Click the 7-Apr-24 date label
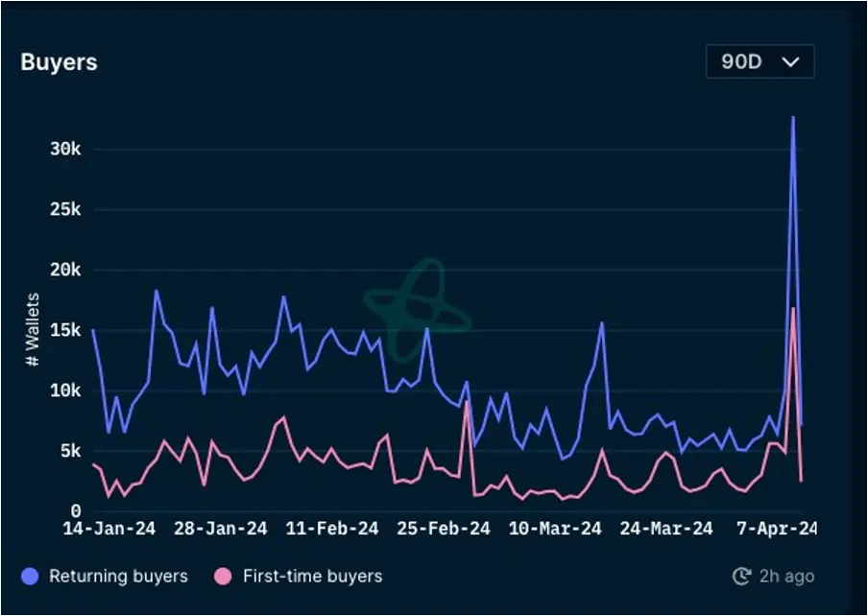The height and width of the screenshot is (616, 868). coord(776,528)
